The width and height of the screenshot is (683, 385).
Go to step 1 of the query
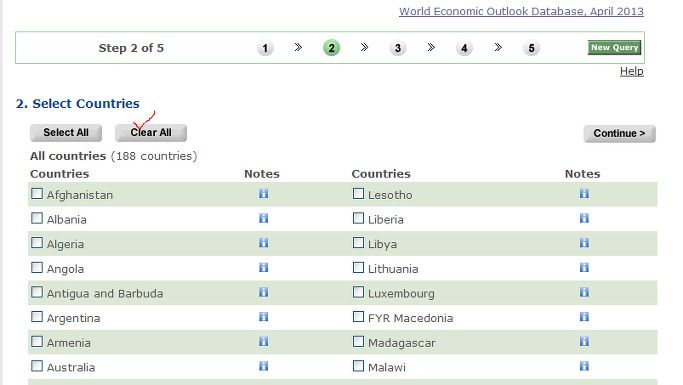click(265, 48)
